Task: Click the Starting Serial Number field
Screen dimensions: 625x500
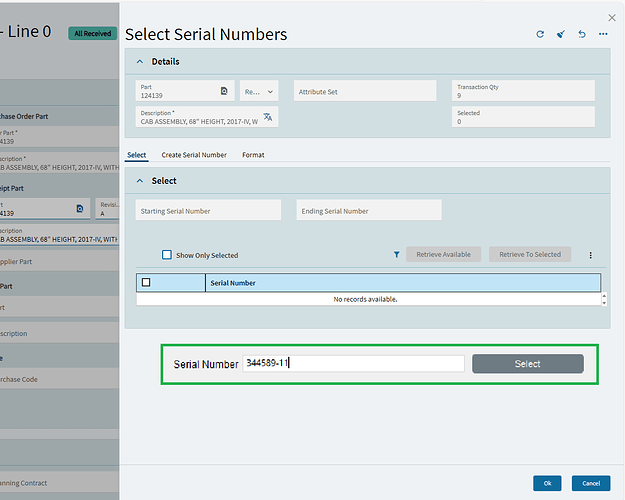Action: [x=211, y=211]
